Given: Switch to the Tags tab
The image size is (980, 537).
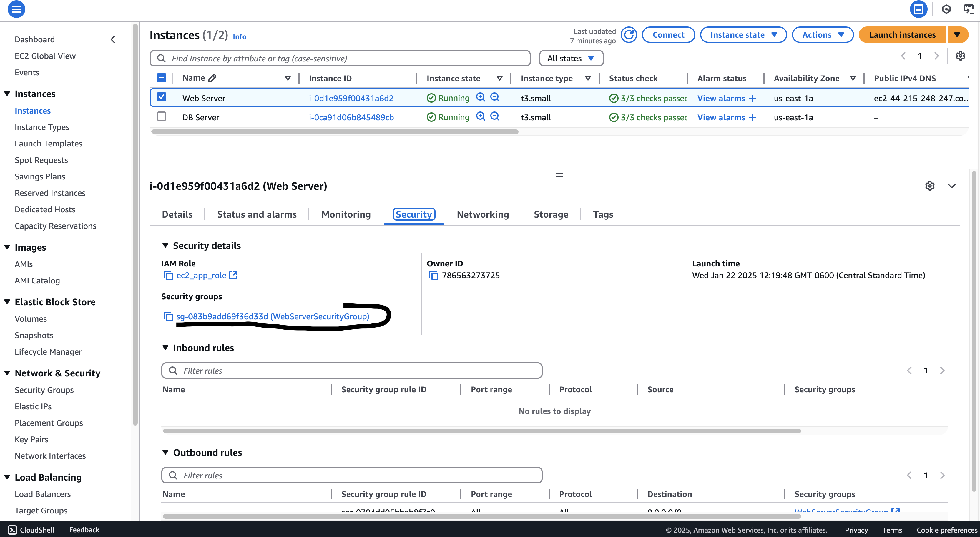Looking at the screenshot, I should tap(603, 214).
